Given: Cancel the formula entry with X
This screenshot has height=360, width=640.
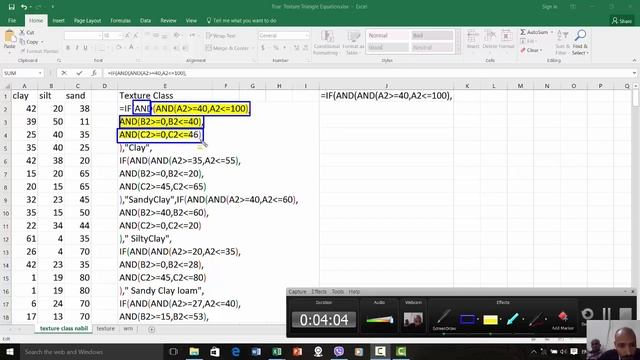Looking at the screenshot, I should [x=64, y=73].
